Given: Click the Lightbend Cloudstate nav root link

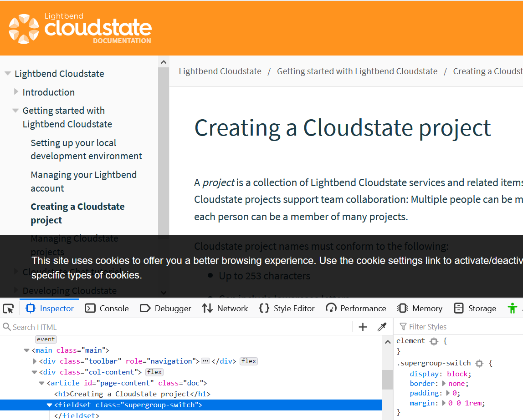Looking at the screenshot, I should pos(59,74).
